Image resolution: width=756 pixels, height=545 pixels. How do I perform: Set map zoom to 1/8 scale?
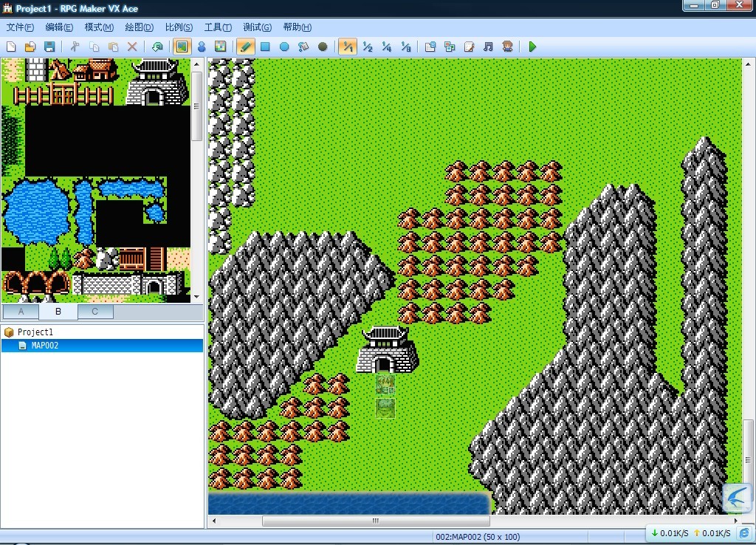[x=406, y=47]
